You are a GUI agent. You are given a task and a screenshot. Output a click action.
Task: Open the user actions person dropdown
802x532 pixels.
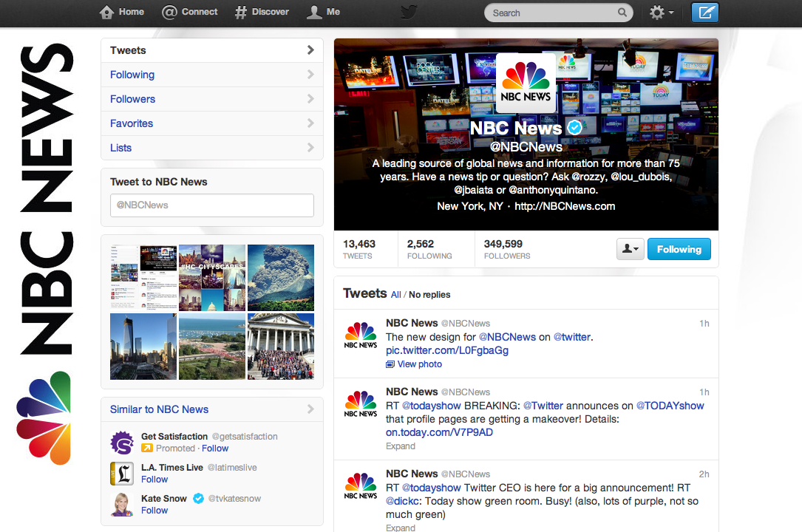click(x=630, y=250)
